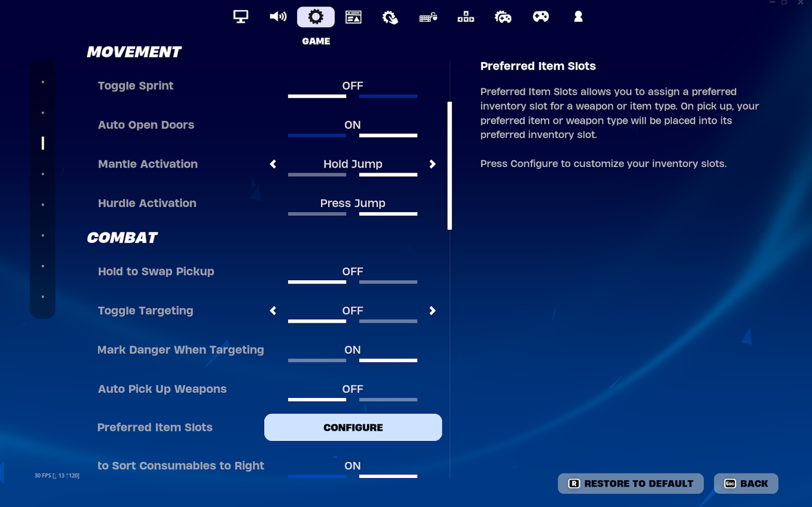Enable Hold to Swap Pickup

(388, 282)
